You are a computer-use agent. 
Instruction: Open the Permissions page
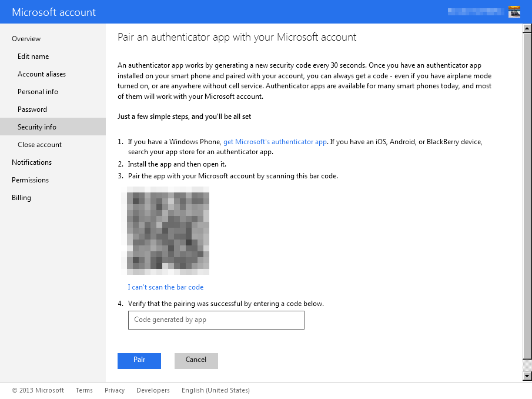pos(30,180)
